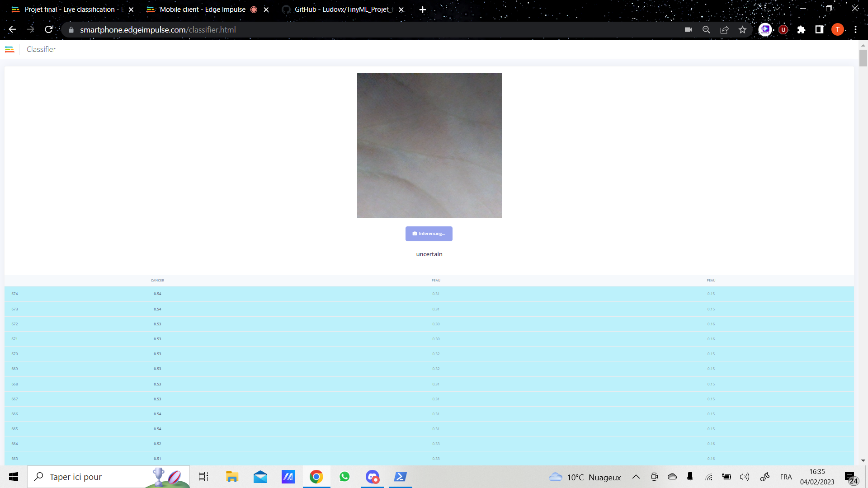Open the volume control from the system tray
868x488 pixels.
[745, 477]
